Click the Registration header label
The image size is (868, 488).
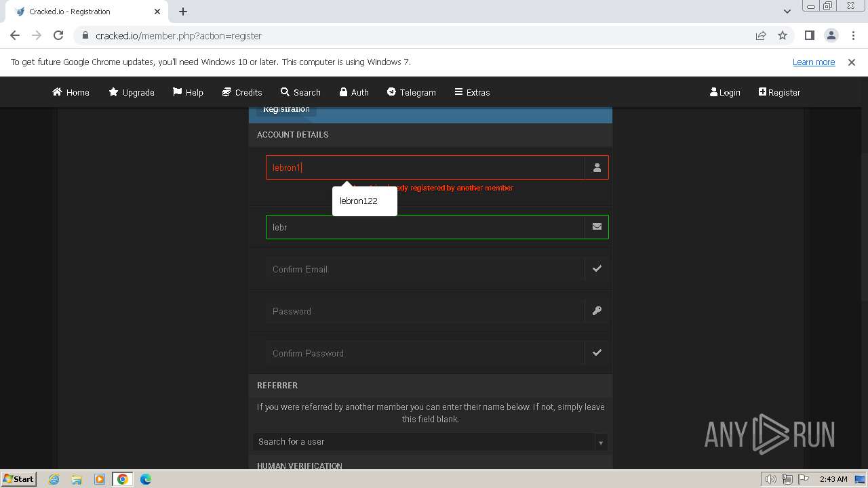(286, 109)
